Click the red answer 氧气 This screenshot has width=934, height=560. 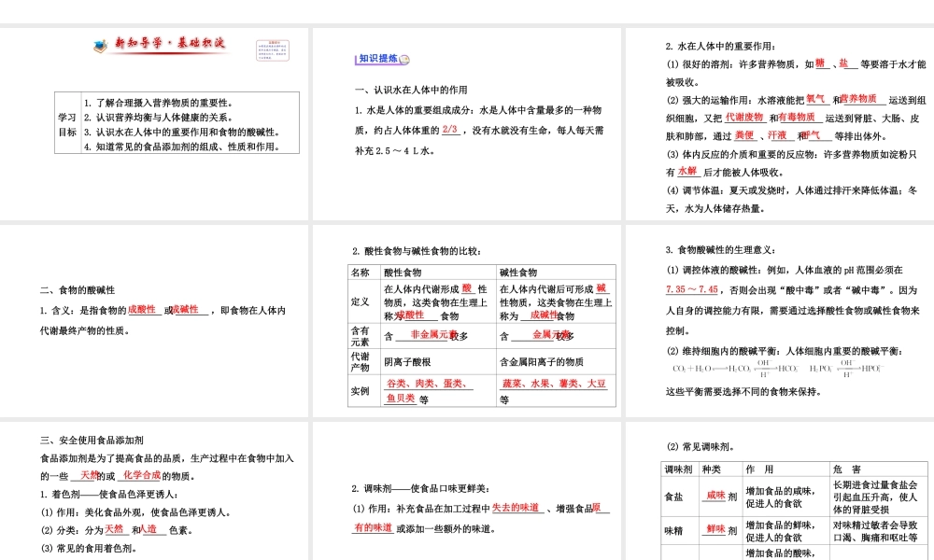pyautogui.click(x=816, y=99)
